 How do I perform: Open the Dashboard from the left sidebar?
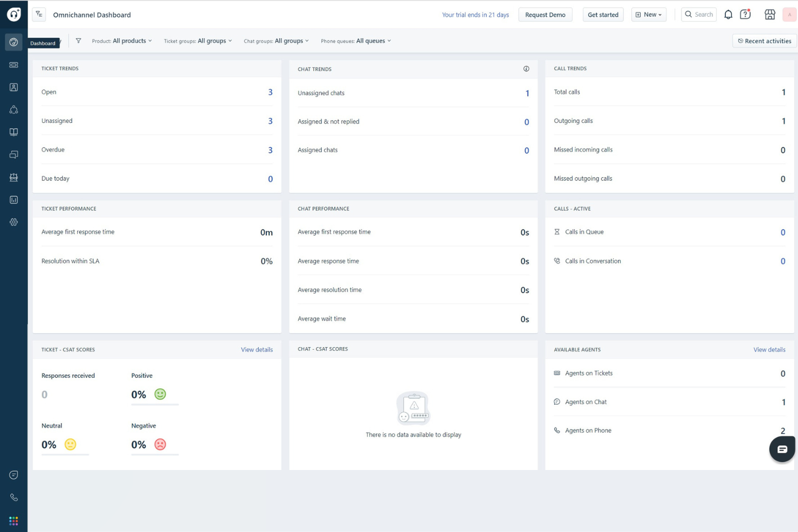pos(13,42)
